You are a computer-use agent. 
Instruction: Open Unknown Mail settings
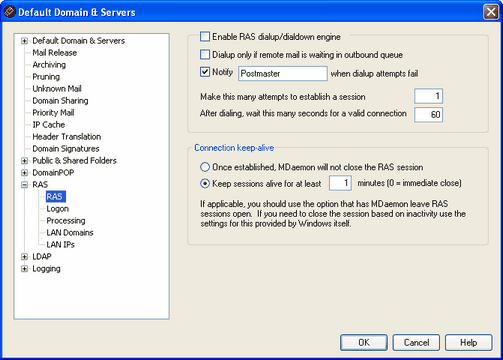(57, 89)
